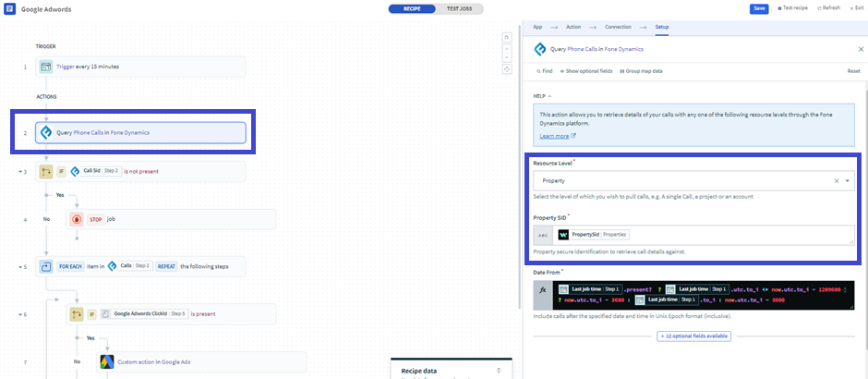
Task: Click the Save button
Action: coord(758,8)
